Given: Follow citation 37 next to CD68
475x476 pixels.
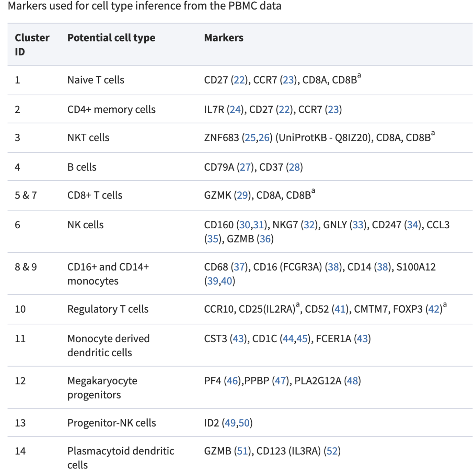Looking at the screenshot, I should pyautogui.click(x=239, y=267).
